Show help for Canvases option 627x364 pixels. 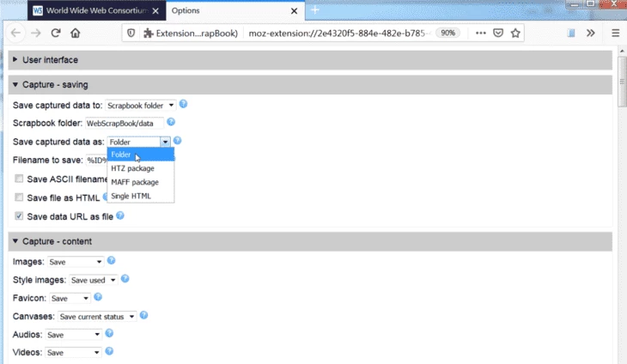(143, 315)
